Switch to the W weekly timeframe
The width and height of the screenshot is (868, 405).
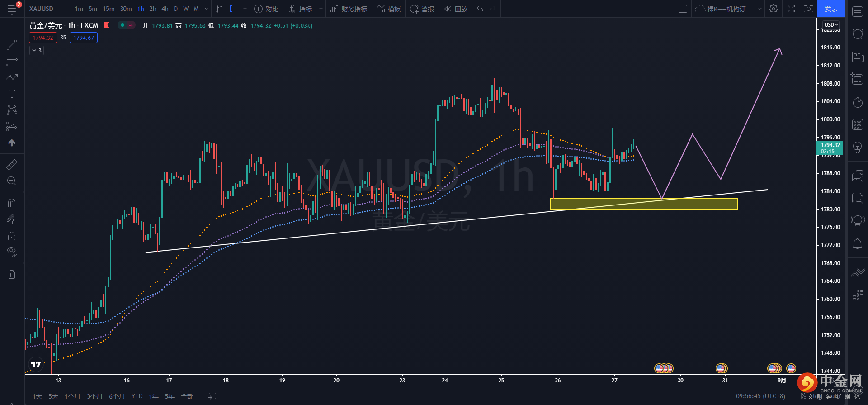click(x=186, y=9)
